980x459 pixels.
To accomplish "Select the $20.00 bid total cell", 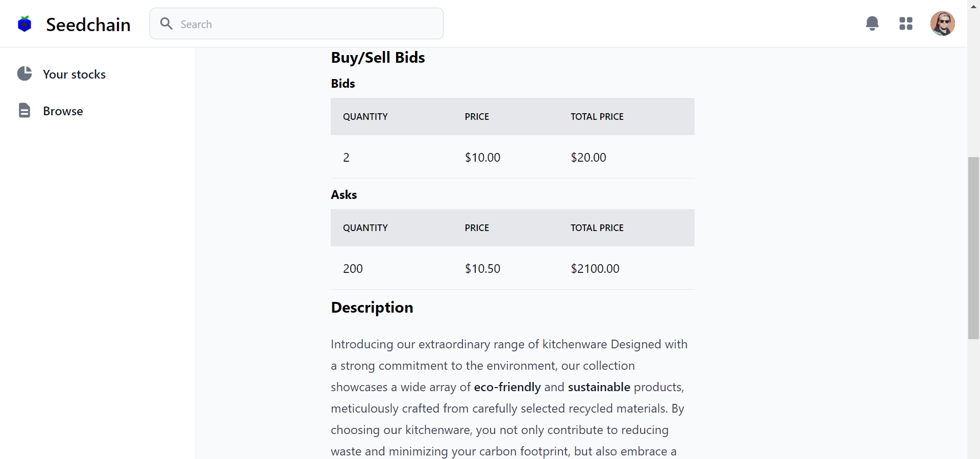I will tap(588, 158).
